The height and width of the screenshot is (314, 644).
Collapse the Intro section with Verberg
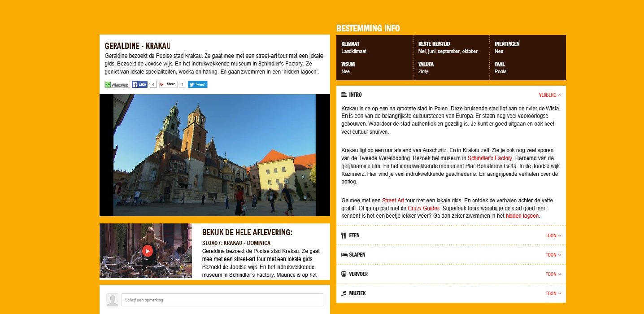pyautogui.click(x=549, y=95)
